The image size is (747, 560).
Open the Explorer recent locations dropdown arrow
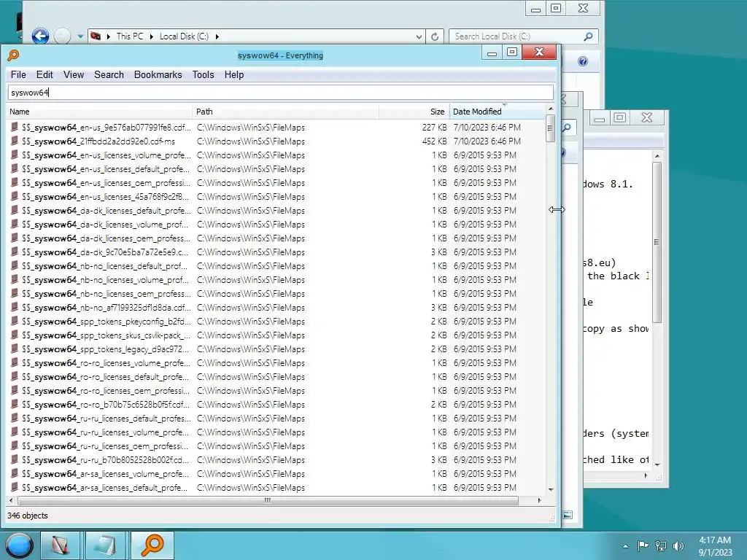pos(80,36)
